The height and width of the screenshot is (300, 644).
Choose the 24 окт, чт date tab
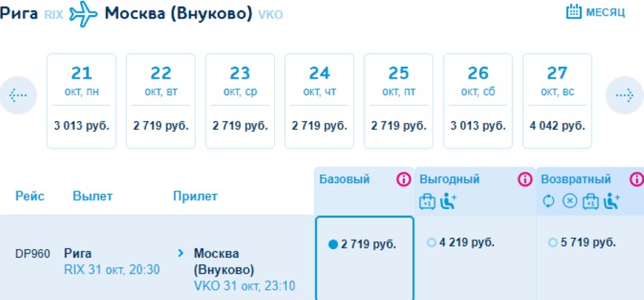(319, 101)
